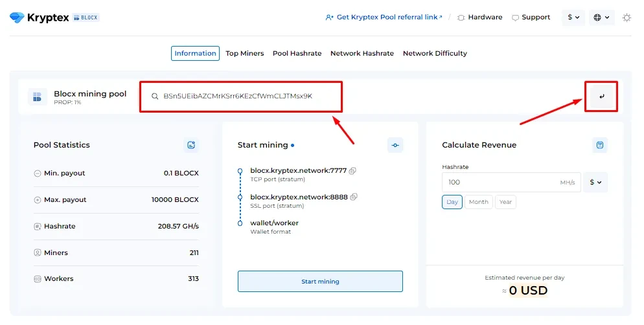Select the Year revenue period
This screenshot has height=325, width=644.
click(x=505, y=202)
